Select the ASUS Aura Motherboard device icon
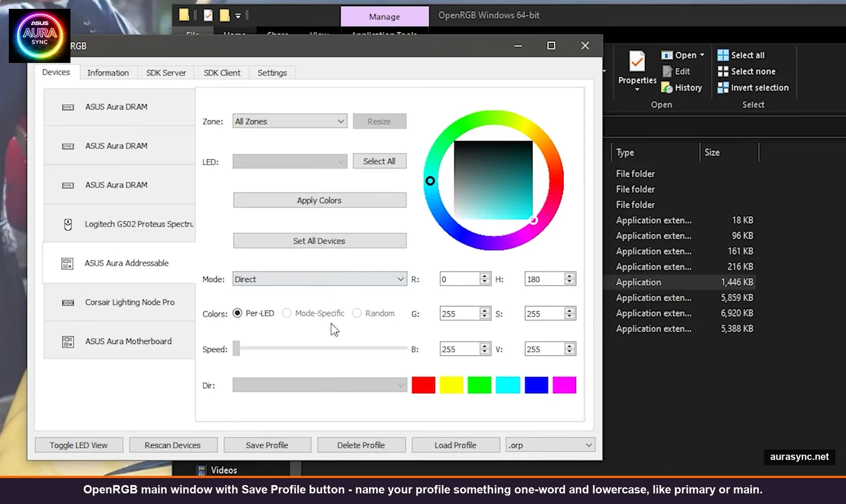The image size is (846, 504). point(67,341)
